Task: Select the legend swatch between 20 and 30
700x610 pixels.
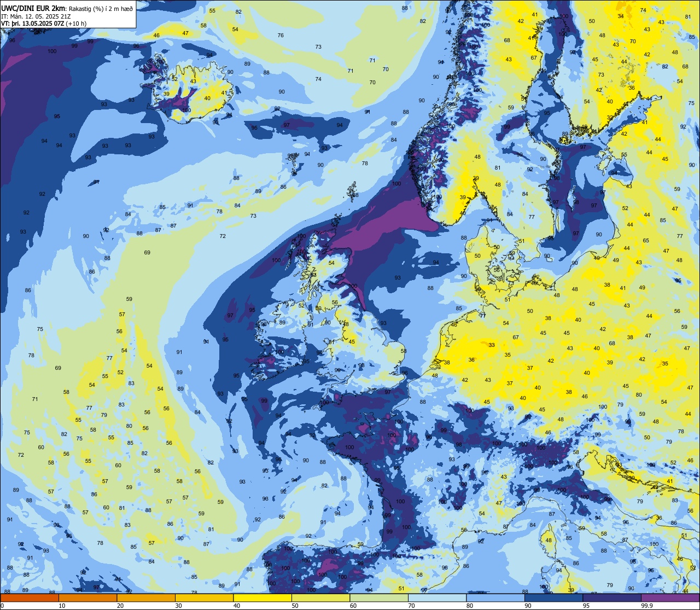Action: pyautogui.click(x=146, y=597)
